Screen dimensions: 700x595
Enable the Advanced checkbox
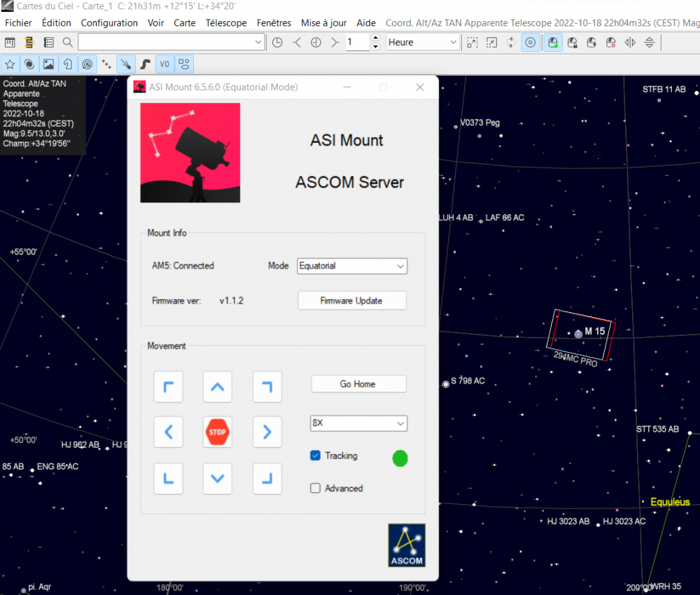coord(315,489)
